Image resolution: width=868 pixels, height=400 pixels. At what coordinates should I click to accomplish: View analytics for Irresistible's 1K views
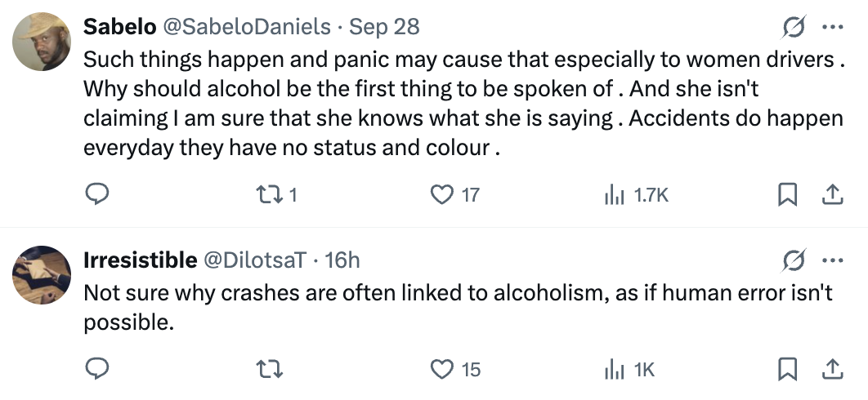[x=614, y=369]
